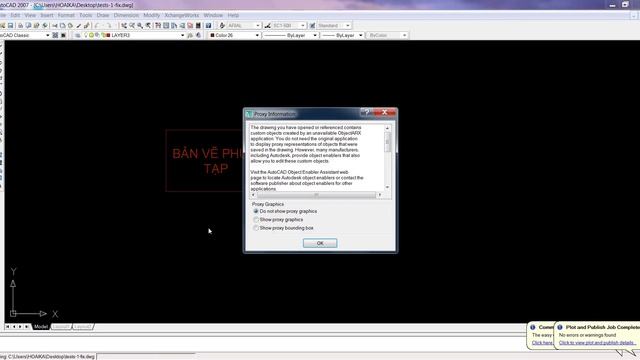Open the Layer Properties Manager icon
This screenshot has height=360, width=640.
78,35
